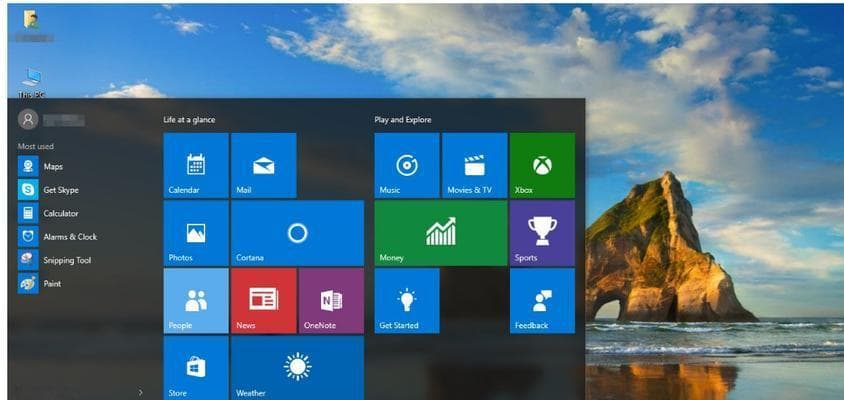The height and width of the screenshot is (400, 844).
Task: Expand the arrow chevron at menu bottom
Action: (x=141, y=392)
